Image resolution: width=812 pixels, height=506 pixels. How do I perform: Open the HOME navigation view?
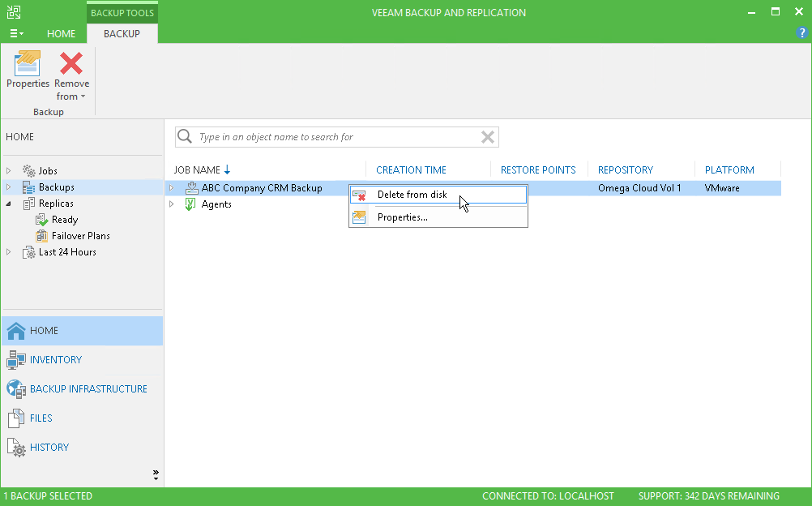coord(83,331)
